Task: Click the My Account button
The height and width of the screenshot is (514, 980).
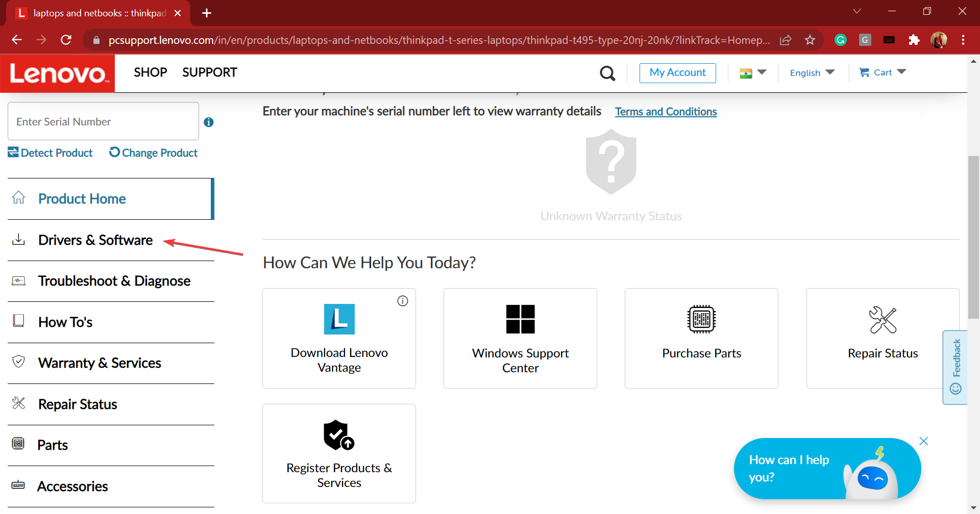Action: [x=678, y=73]
